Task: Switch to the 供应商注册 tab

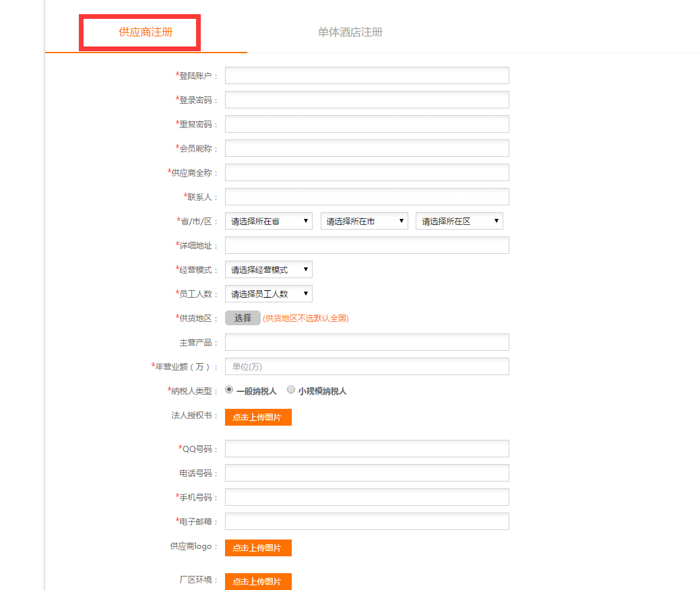Action: pyautogui.click(x=146, y=32)
